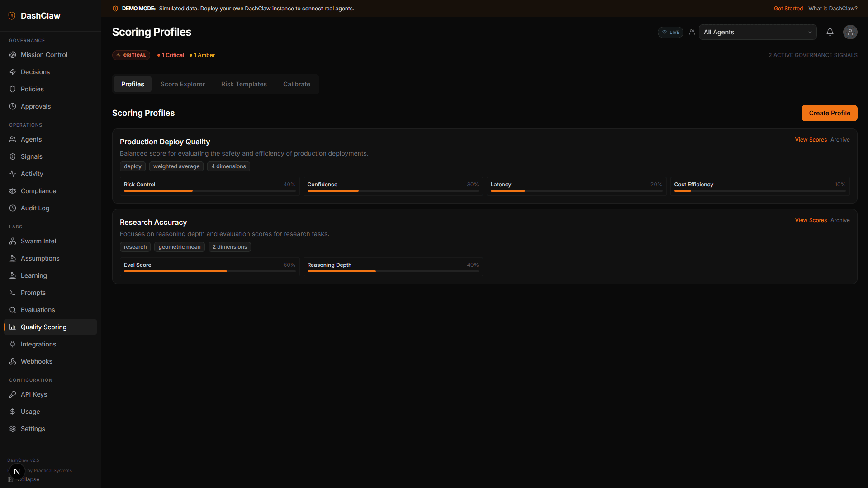Archive the Research Accuracy profile
This screenshot has height=488, width=868.
click(840, 220)
